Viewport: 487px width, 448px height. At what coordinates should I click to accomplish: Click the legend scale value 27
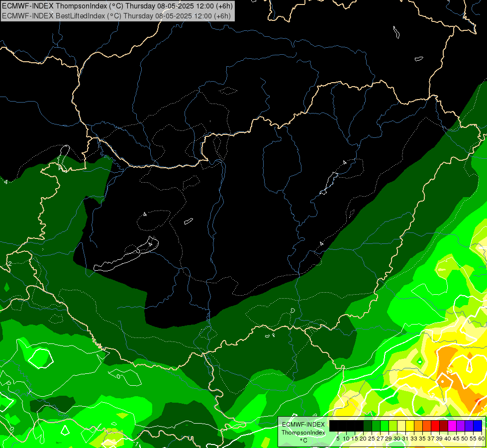(380, 439)
